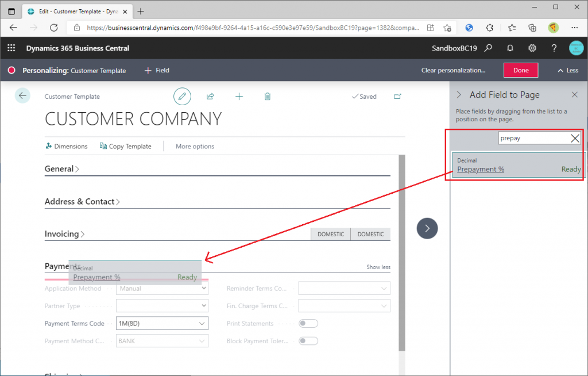Open the settings gear menu
This screenshot has width=588, height=376.
[x=532, y=48]
